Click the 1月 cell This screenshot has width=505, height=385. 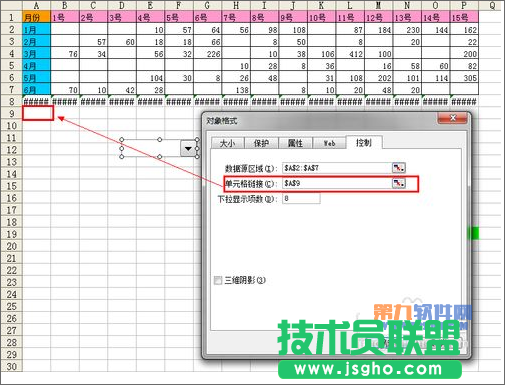pos(36,29)
